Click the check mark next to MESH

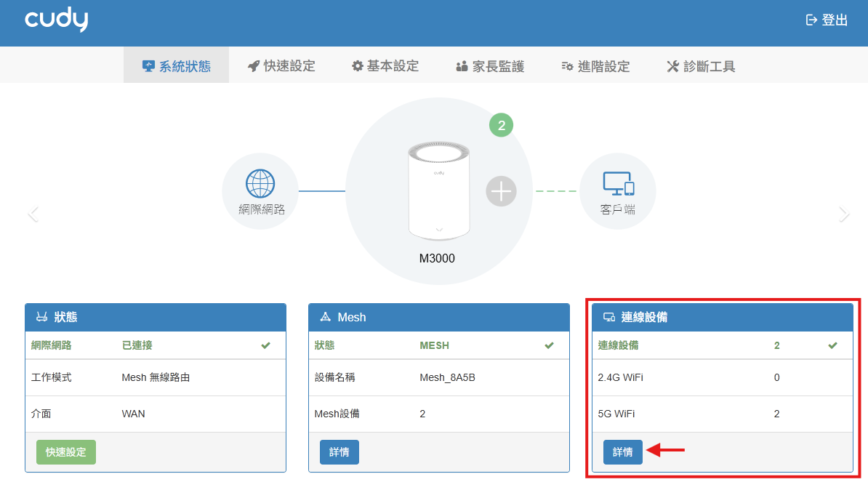[x=549, y=345]
